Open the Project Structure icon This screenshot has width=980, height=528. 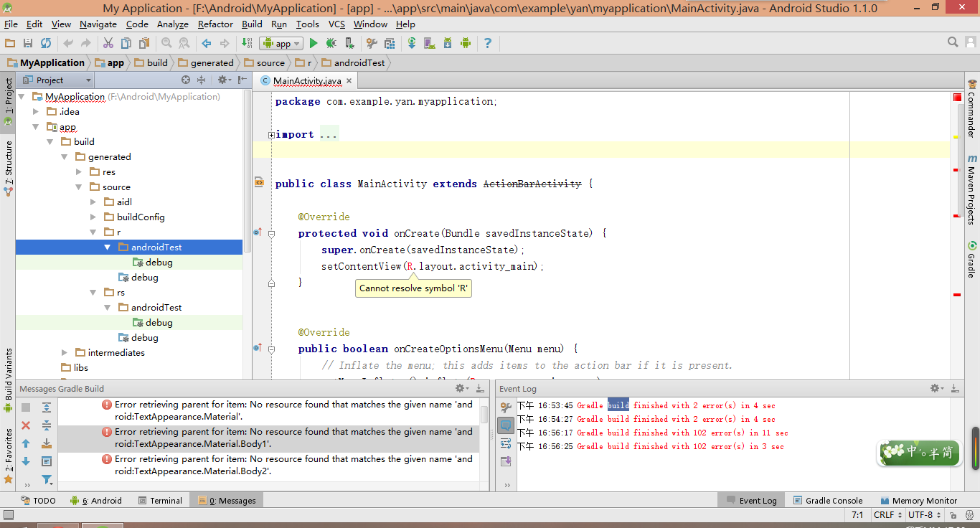tap(390, 44)
